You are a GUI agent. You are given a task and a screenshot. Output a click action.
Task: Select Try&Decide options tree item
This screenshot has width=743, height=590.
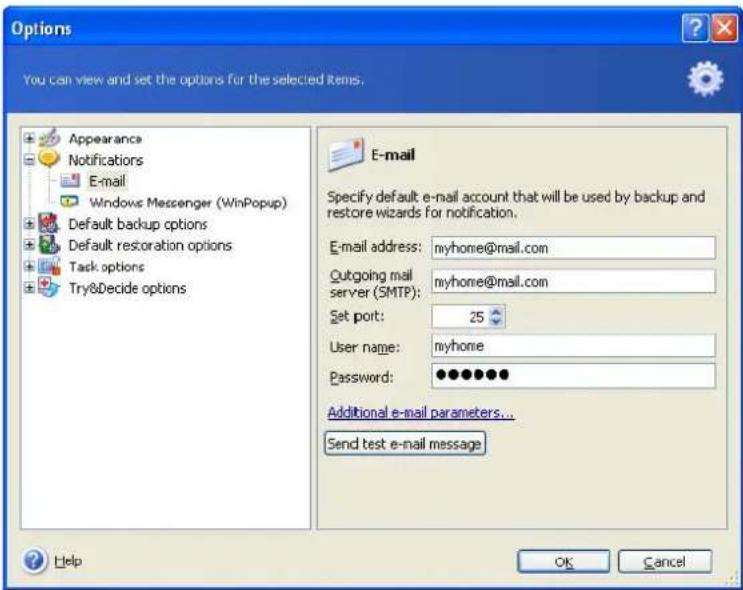point(127,288)
